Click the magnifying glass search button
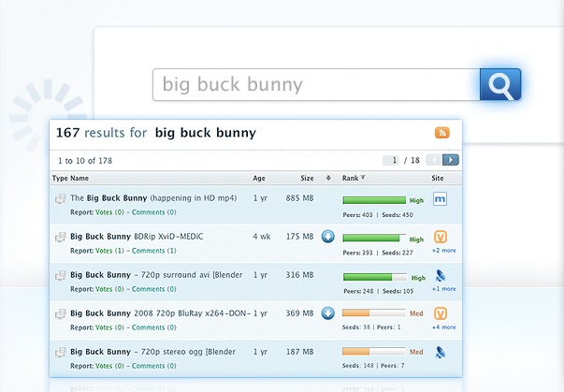Screen dimensions: 564x392 (499, 85)
